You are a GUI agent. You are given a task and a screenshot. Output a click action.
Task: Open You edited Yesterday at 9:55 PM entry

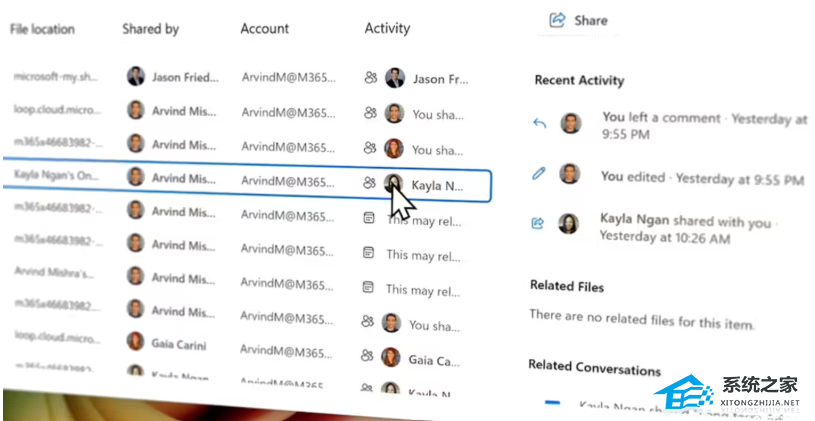point(703,178)
